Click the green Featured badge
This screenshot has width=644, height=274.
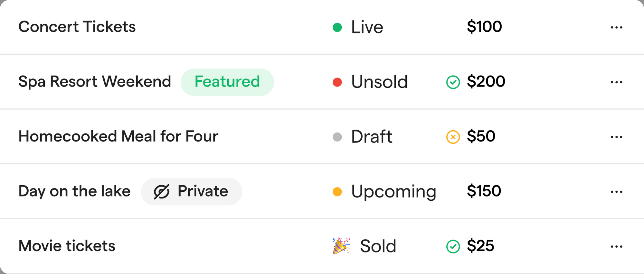[227, 82]
